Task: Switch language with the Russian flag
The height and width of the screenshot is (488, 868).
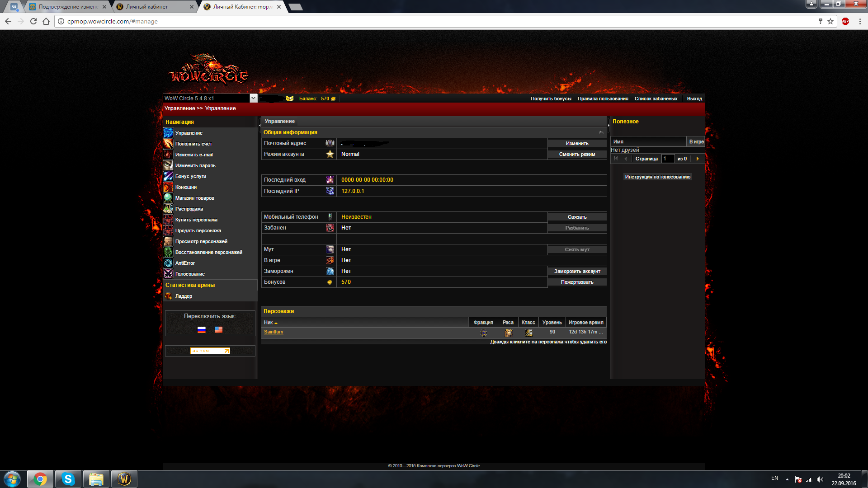Action: pyautogui.click(x=202, y=330)
